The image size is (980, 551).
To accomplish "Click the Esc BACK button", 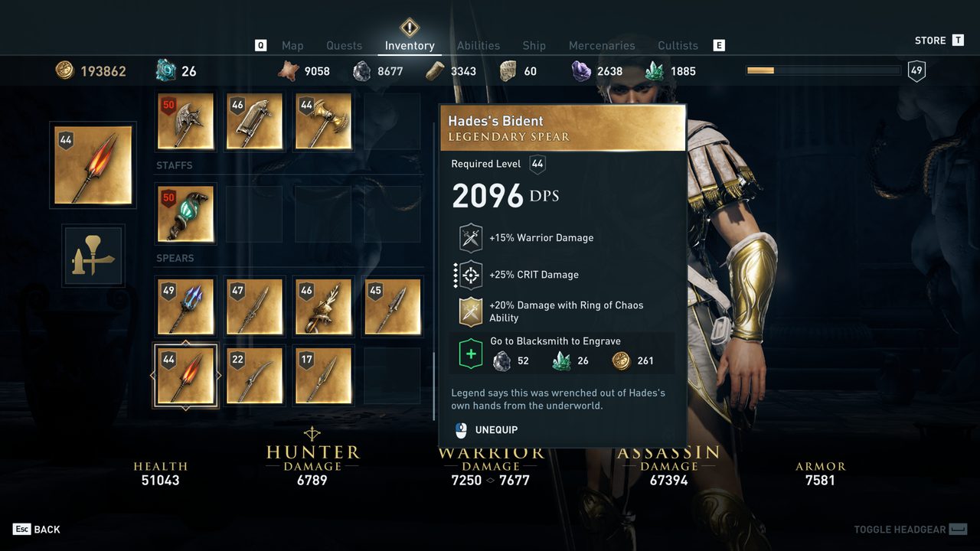I will tap(36, 530).
